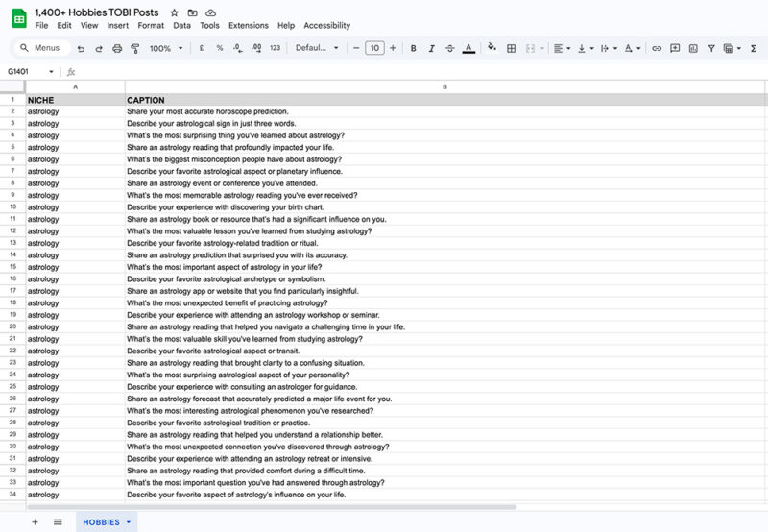This screenshot has height=532, width=768.
Task: Toggle Strikethrough formatting
Action: [449, 48]
